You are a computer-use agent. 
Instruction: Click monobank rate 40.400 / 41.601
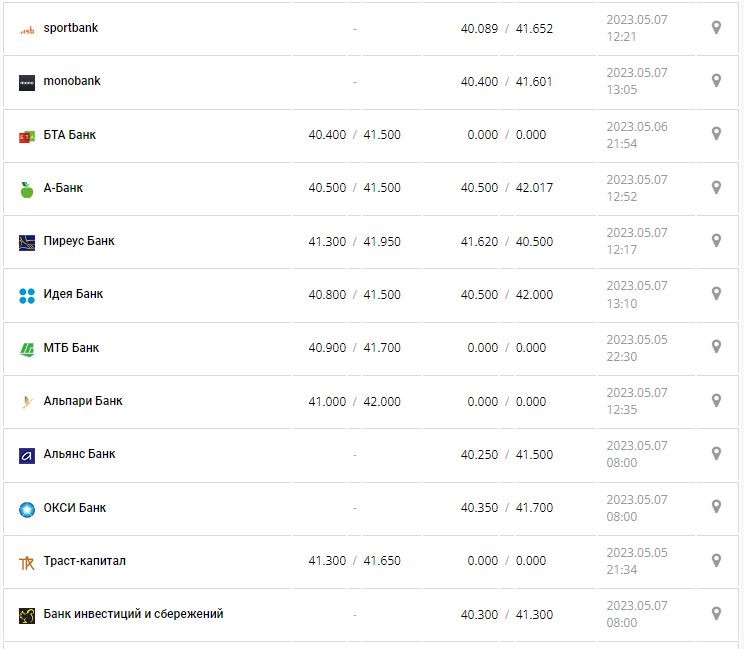506,81
